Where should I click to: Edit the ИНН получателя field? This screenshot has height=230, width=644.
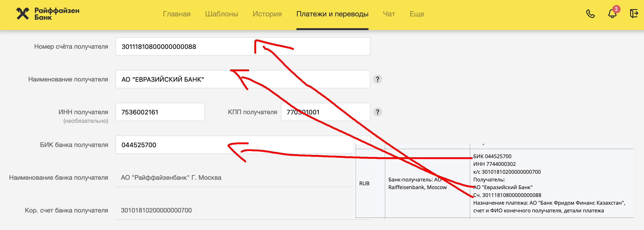[160, 112]
